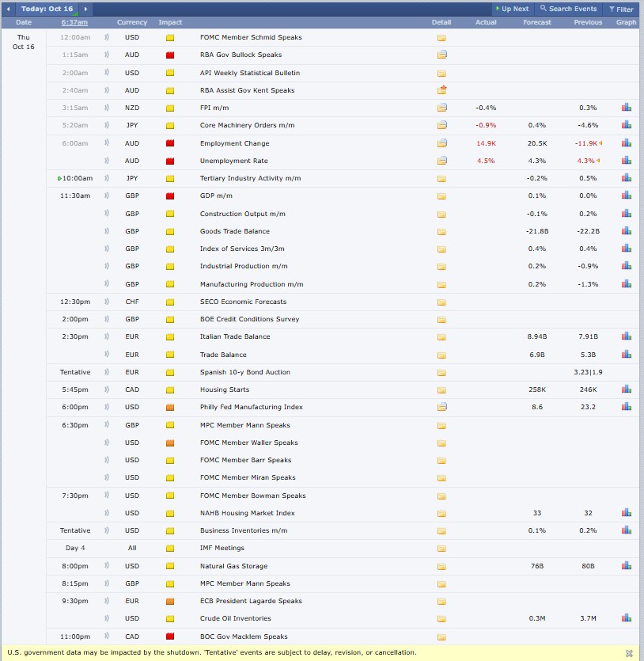Show the FPI m/m graph
Image resolution: width=644 pixels, height=661 pixels.
pos(626,108)
